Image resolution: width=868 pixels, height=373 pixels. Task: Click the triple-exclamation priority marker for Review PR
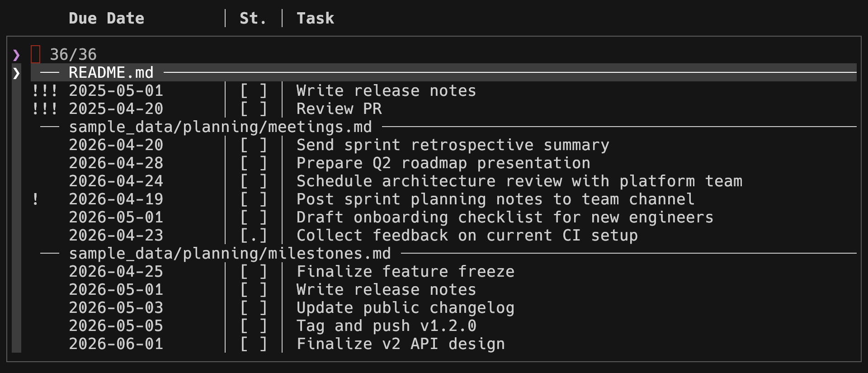(x=45, y=109)
